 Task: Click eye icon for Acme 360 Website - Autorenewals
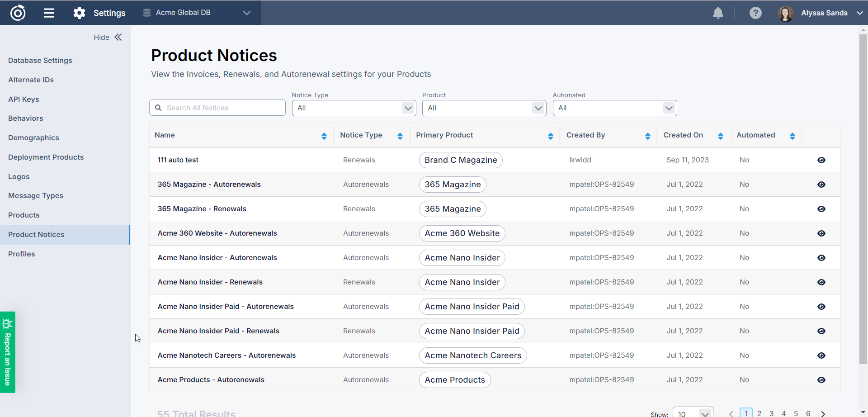(x=821, y=233)
